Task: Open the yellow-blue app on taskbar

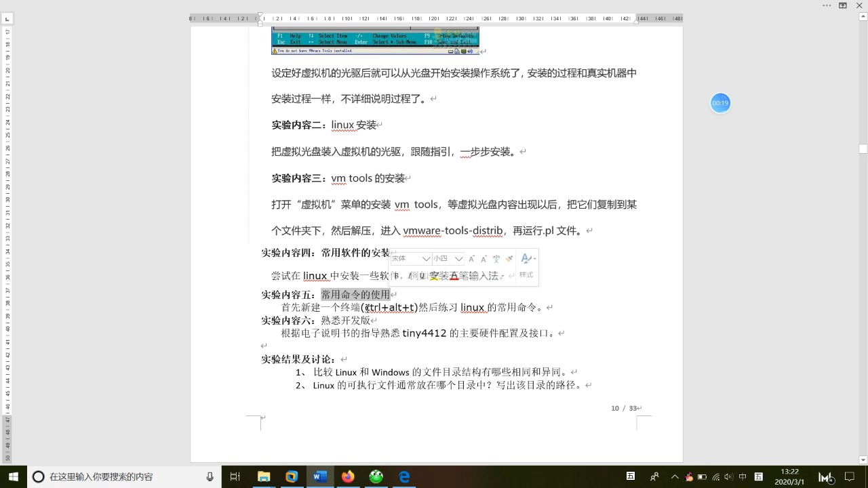Action: [292, 476]
